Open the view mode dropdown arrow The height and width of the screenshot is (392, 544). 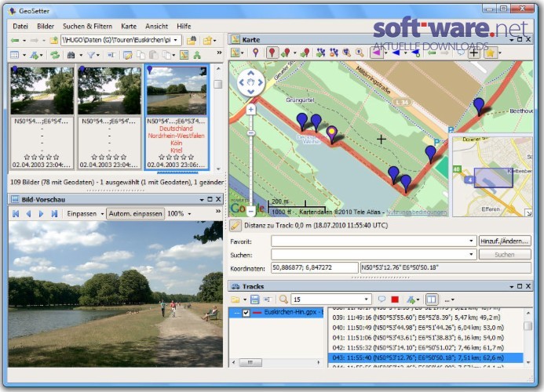(24, 55)
